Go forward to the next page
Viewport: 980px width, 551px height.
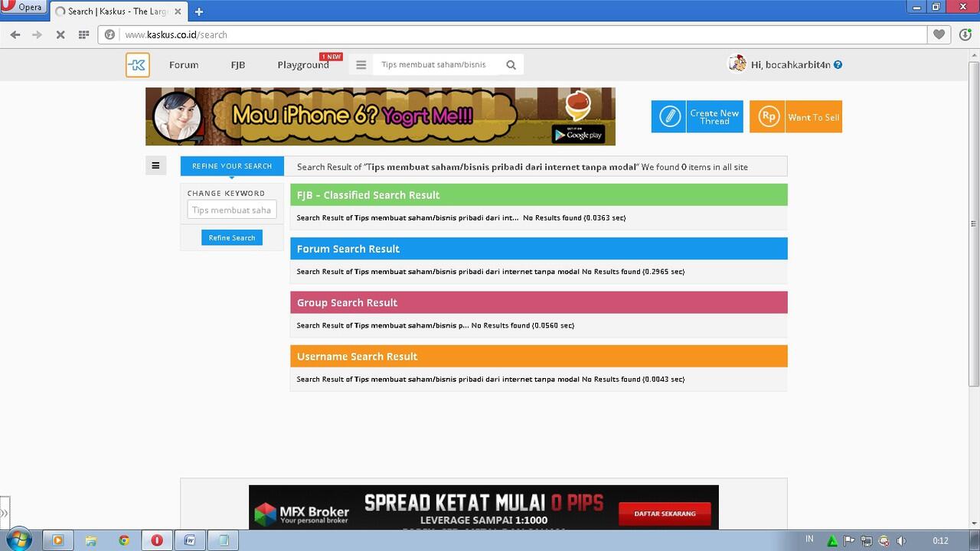pos(37,34)
